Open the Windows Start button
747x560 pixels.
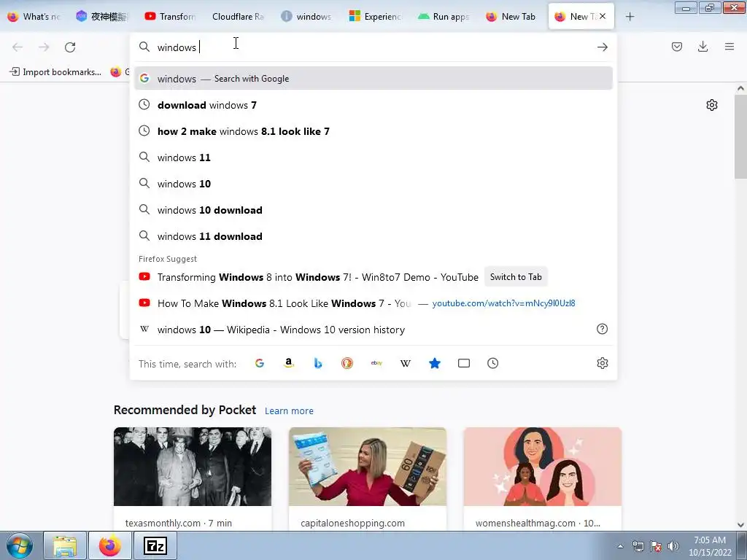point(20,545)
